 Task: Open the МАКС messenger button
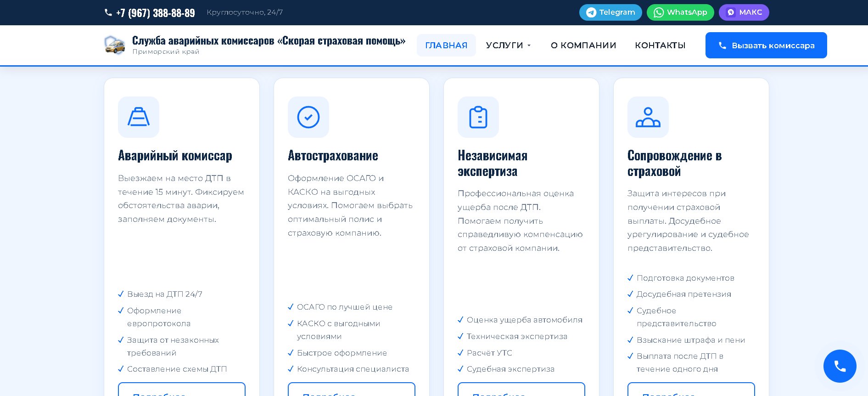click(x=744, y=12)
